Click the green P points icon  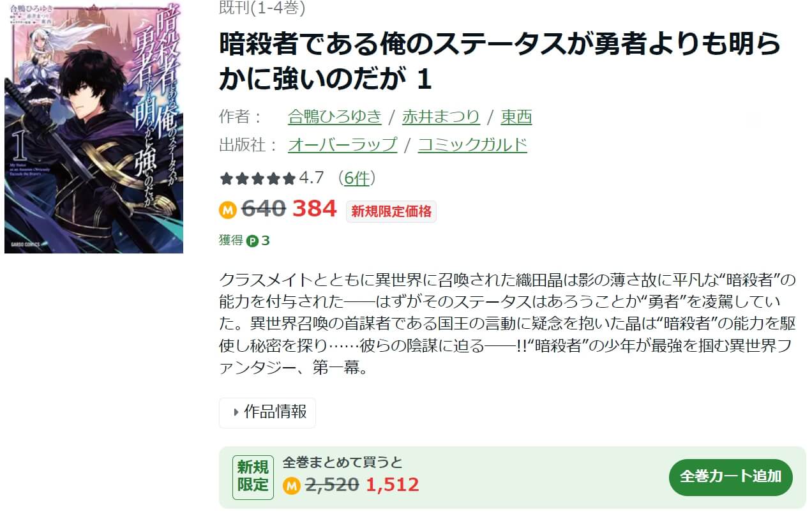(252, 241)
